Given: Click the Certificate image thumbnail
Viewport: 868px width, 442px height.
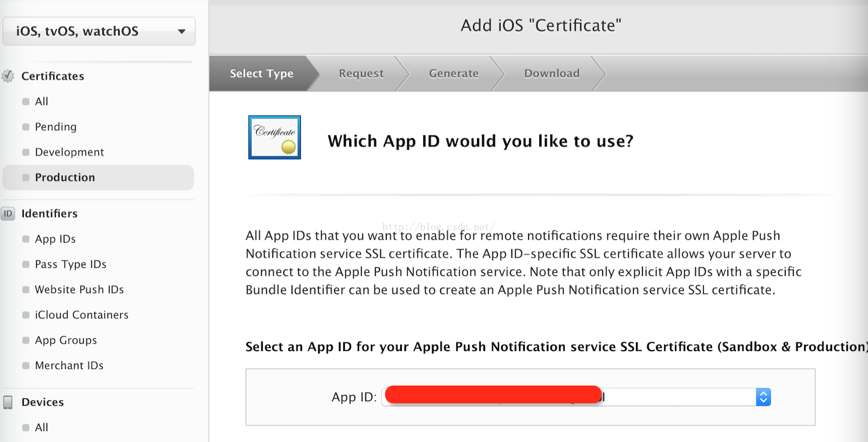Looking at the screenshot, I should click(x=274, y=137).
